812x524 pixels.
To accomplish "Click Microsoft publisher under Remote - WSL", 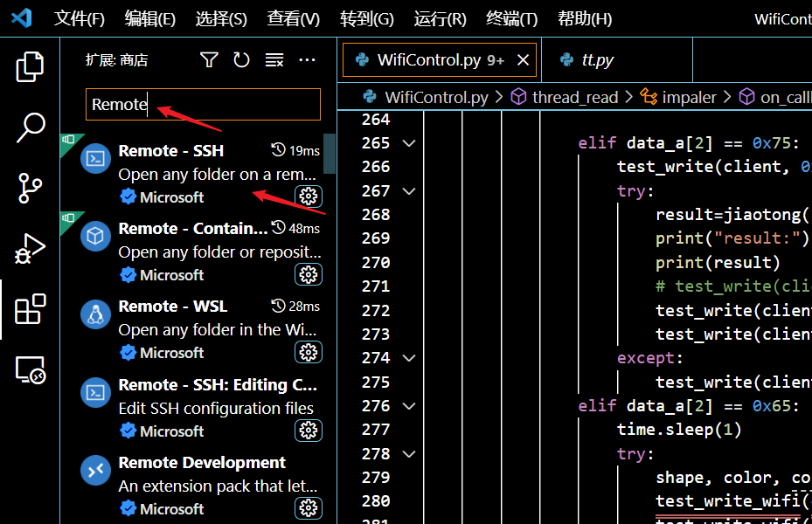I will click(x=171, y=353).
